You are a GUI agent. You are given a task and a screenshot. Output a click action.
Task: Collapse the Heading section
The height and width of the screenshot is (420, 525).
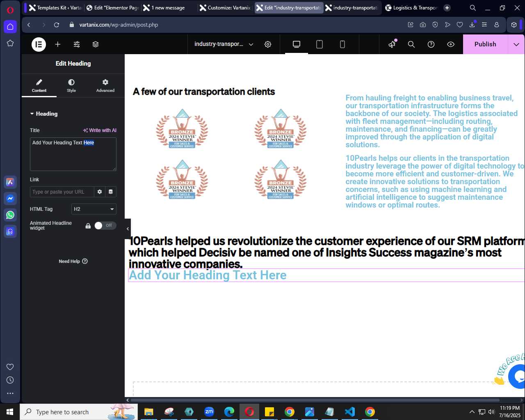(x=44, y=114)
